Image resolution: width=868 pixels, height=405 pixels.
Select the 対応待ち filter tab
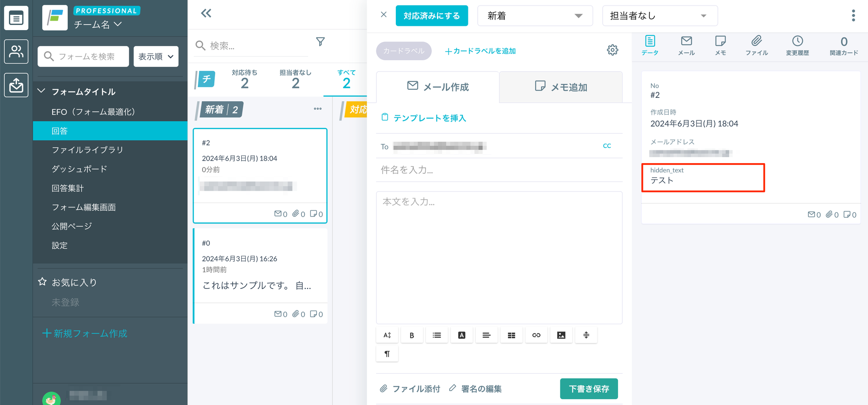click(245, 79)
